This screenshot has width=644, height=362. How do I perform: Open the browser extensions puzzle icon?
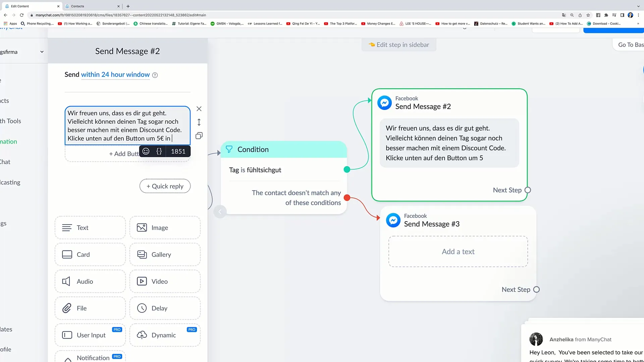pyautogui.click(x=606, y=15)
